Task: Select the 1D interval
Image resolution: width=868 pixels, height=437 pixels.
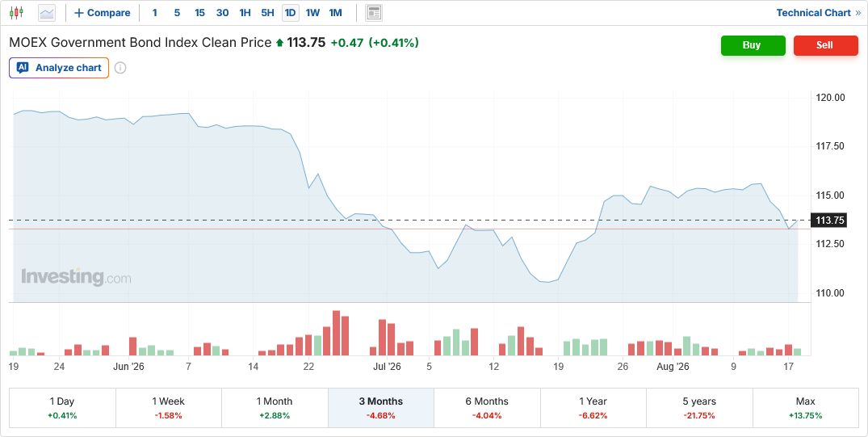Action: [x=291, y=13]
